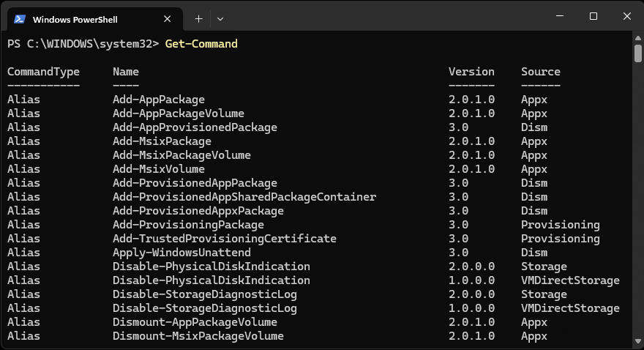644x350 pixels.
Task: Click the Add-AppProvisionedPackage entry
Action: pyautogui.click(x=195, y=127)
